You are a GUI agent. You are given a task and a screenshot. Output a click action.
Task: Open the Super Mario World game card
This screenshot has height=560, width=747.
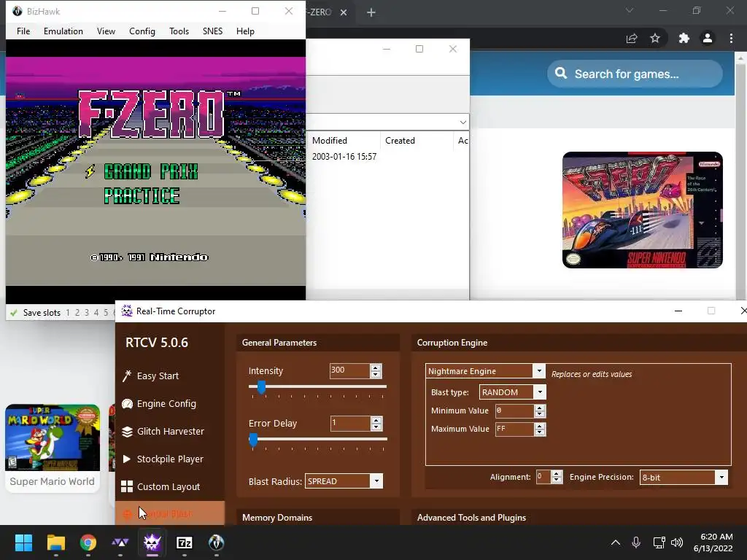pyautogui.click(x=53, y=448)
